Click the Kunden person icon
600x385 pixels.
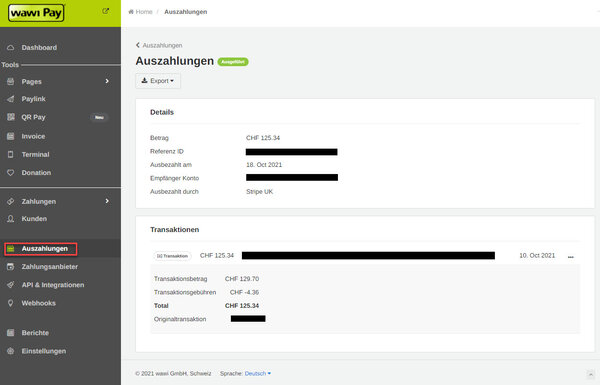click(11, 219)
